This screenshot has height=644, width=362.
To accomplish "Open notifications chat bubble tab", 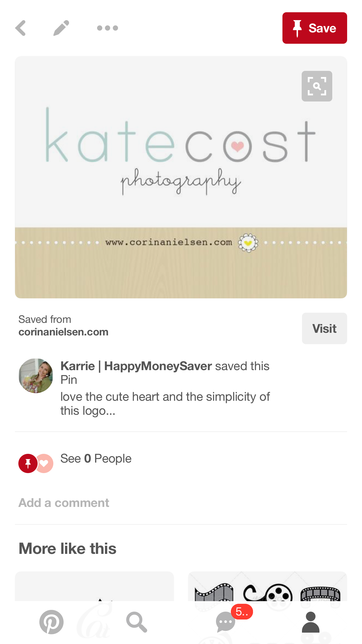I will 226,622.
